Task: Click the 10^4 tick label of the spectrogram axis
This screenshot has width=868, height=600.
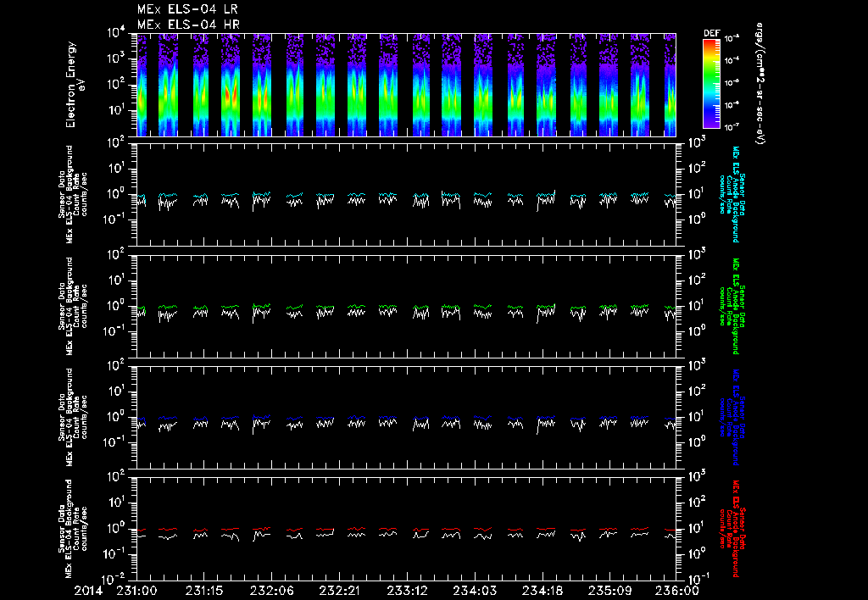Action: pyautogui.click(x=116, y=33)
